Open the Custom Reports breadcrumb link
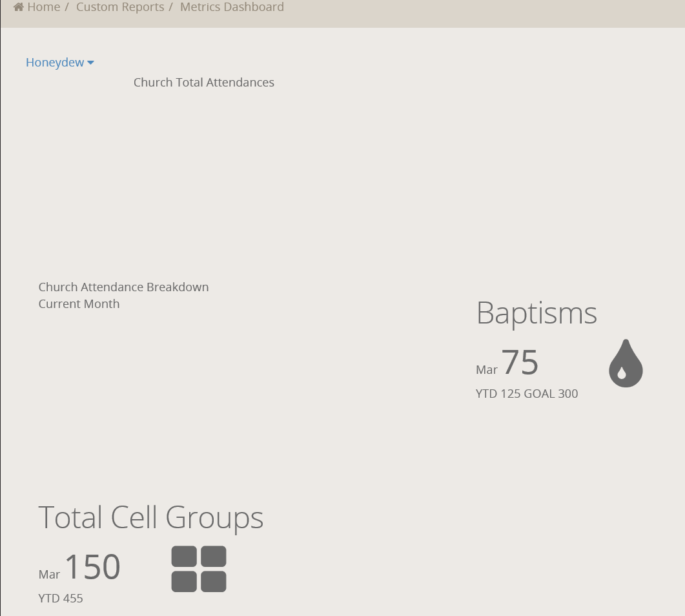The height and width of the screenshot is (616, 685). pos(120,7)
